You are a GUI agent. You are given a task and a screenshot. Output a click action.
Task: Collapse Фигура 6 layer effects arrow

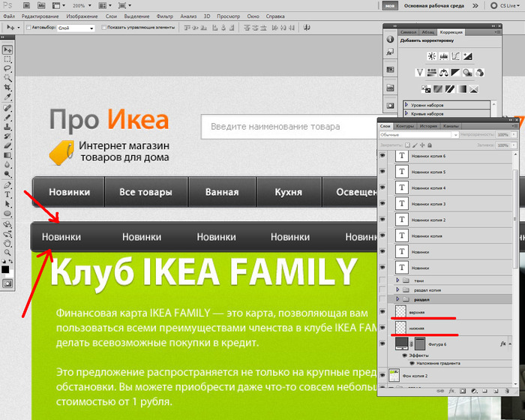point(509,344)
